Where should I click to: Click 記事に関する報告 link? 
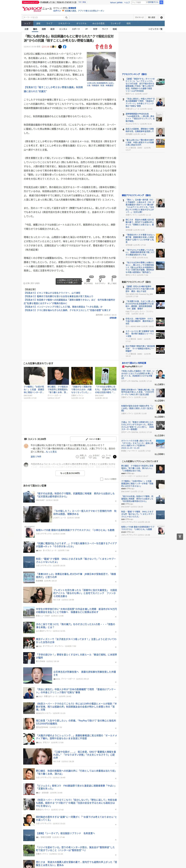[32, 283]
